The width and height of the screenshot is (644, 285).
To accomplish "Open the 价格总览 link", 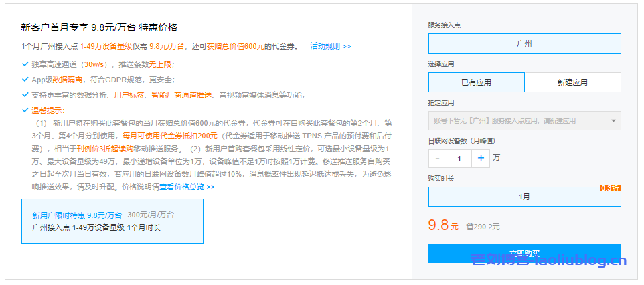I will click(x=195, y=187).
